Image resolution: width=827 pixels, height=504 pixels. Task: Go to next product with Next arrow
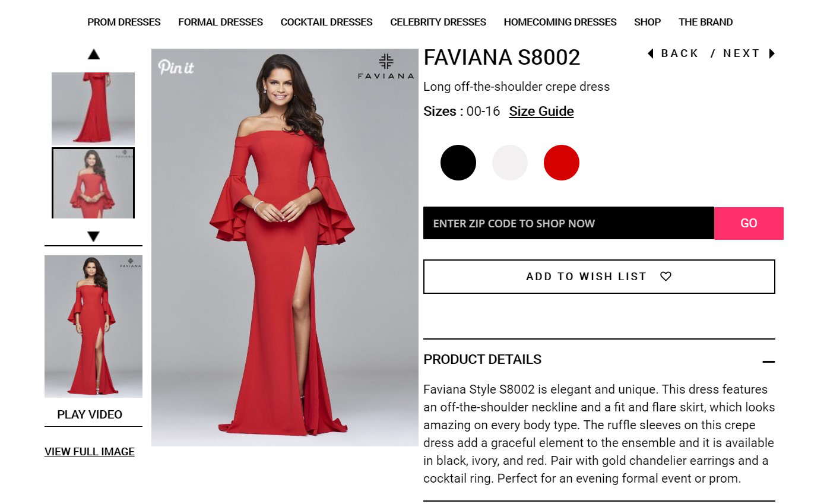pos(772,53)
